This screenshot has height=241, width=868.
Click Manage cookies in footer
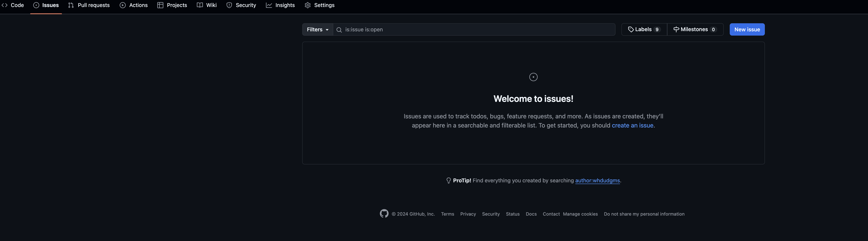(580, 214)
